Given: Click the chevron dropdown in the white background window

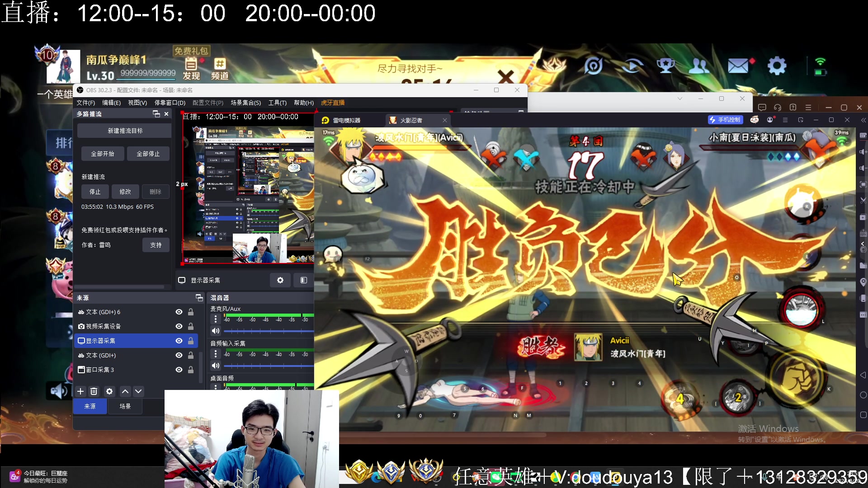Looking at the screenshot, I should pyautogui.click(x=679, y=99).
